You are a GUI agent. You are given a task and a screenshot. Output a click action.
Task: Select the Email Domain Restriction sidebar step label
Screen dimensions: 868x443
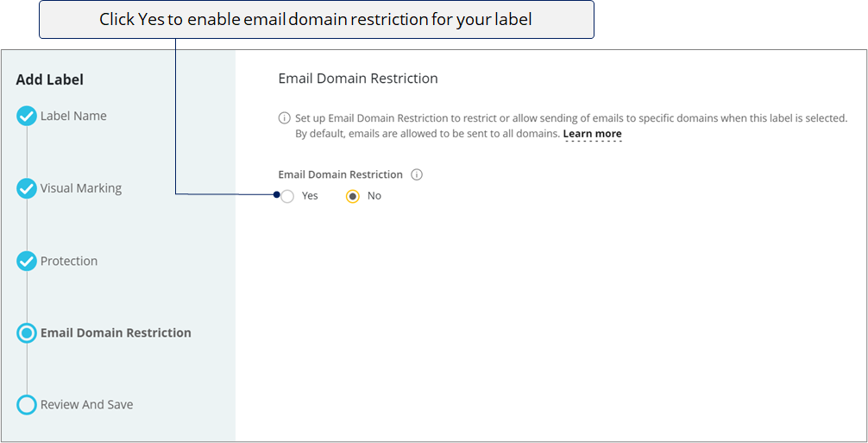click(116, 332)
